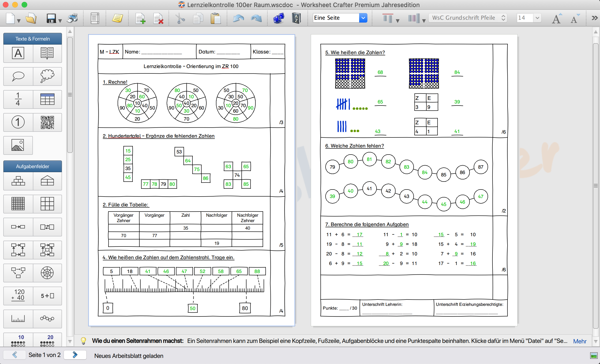600x364 pixels.
Task: Open a file with the folder icon
Action: point(31,18)
